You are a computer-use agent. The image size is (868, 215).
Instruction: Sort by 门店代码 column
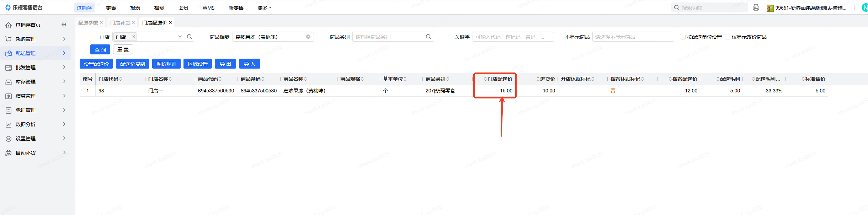[121, 79]
